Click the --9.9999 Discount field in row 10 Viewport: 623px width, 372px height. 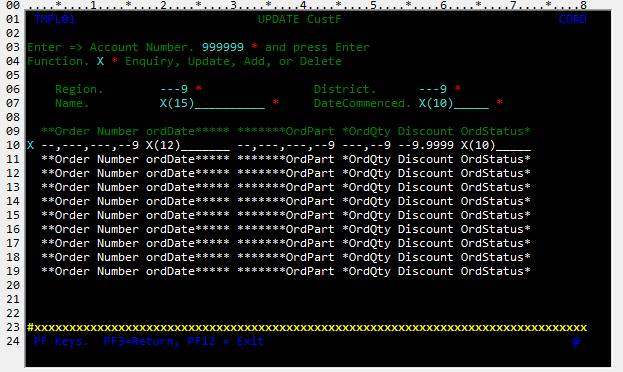point(425,145)
